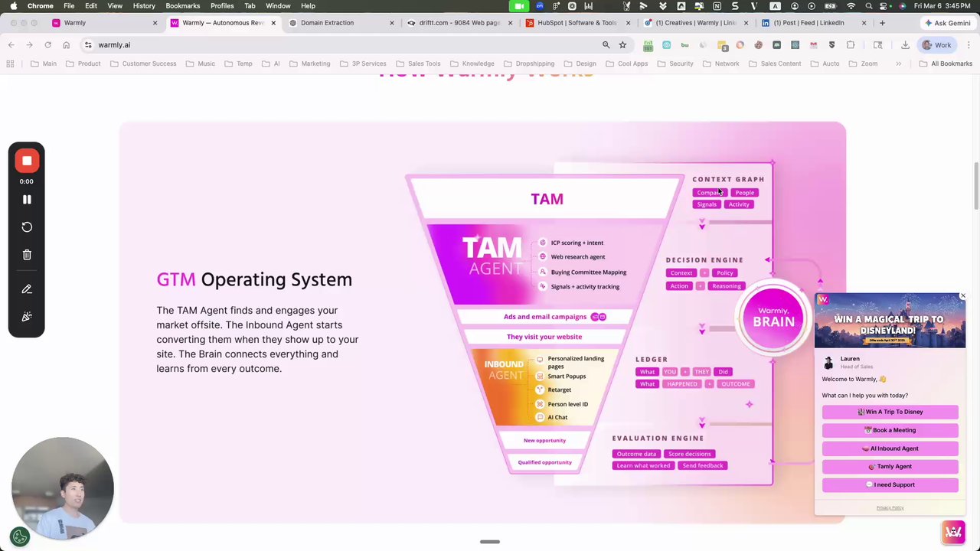The height and width of the screenshot is (551, 980).
Task: Click the Win a Magical Trip banner image
Action: (890, 321)
